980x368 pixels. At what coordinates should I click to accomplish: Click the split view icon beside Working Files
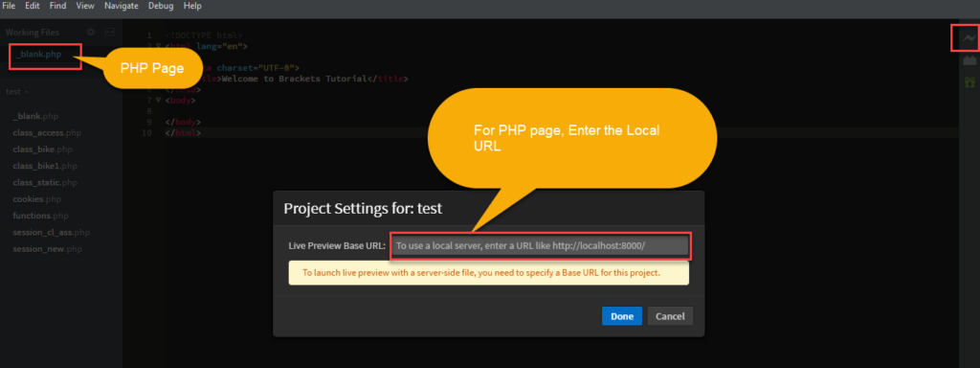click(x=109, y=32)
